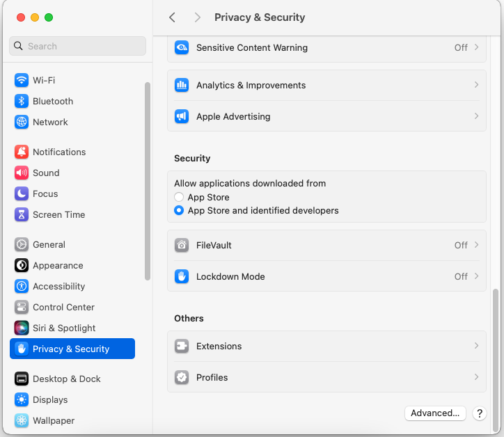Click the Profiles checkmark badge icon

pos(182,377)
